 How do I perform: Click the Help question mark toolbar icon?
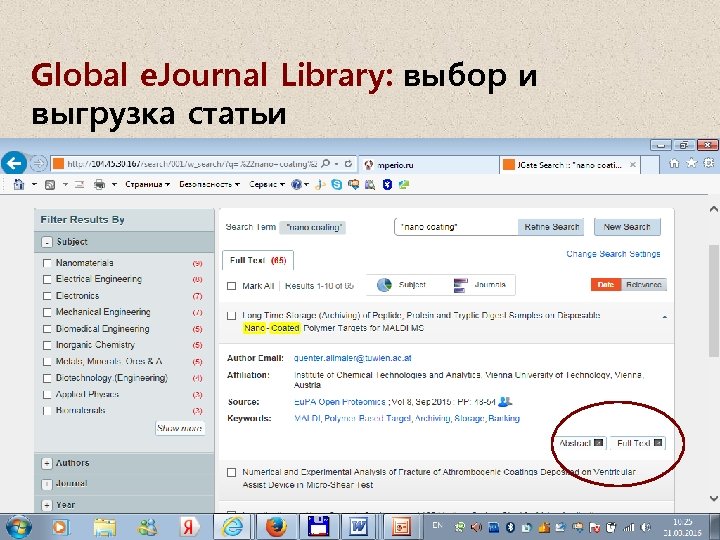pos(297,185)
